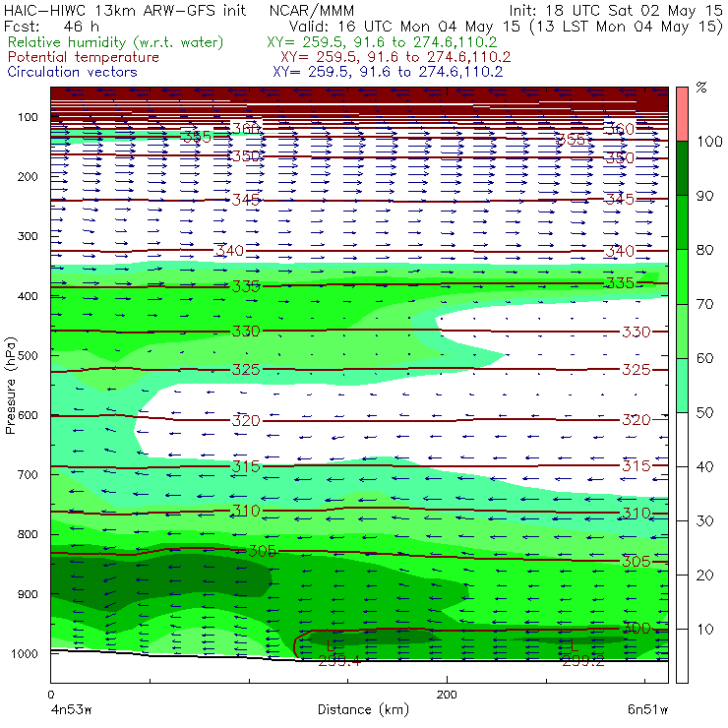Viewport: 728px width, 728px height.
Task: Click the 1000 tick on pressure axis
Action: pos(25,654)
